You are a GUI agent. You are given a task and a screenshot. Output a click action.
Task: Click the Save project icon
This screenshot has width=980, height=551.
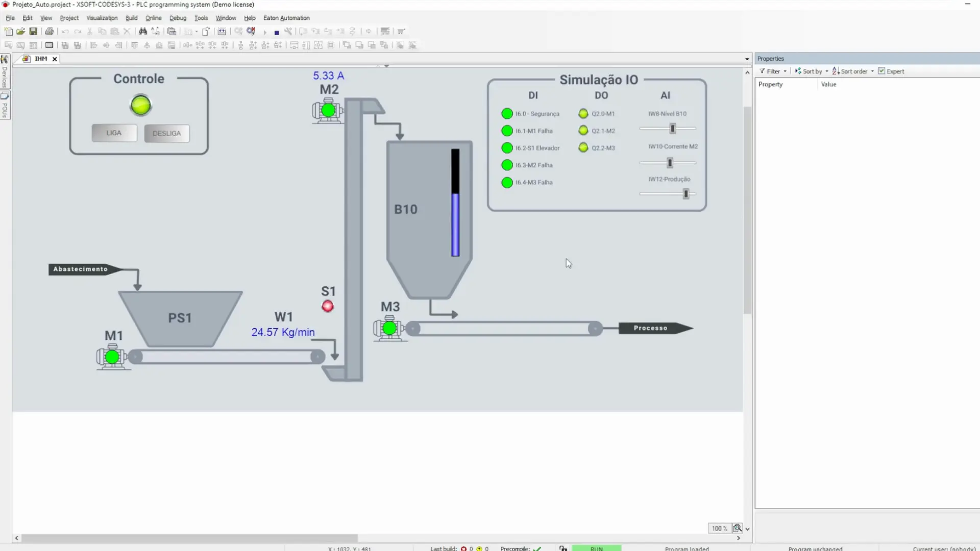click(x=33, y=31)
